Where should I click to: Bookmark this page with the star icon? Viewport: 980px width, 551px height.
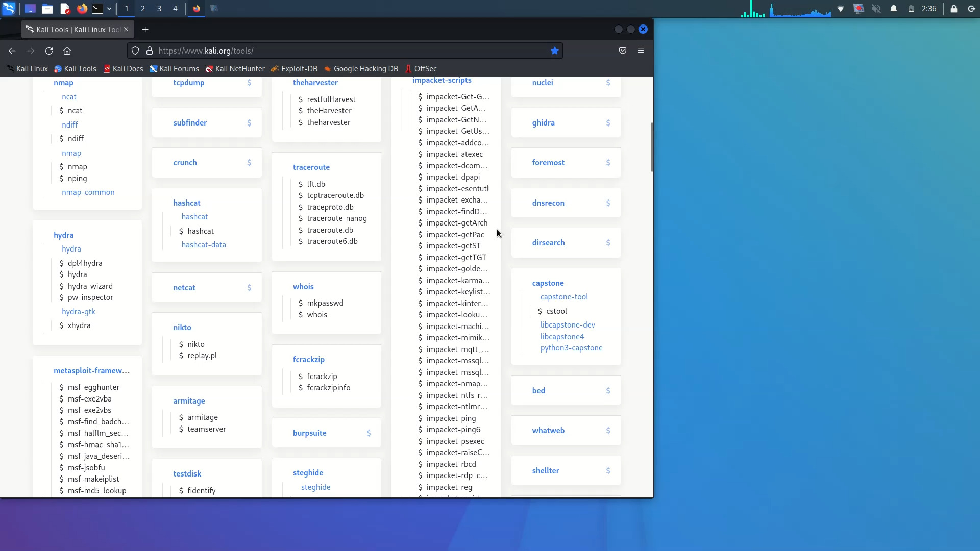click(x=554, y=51)
